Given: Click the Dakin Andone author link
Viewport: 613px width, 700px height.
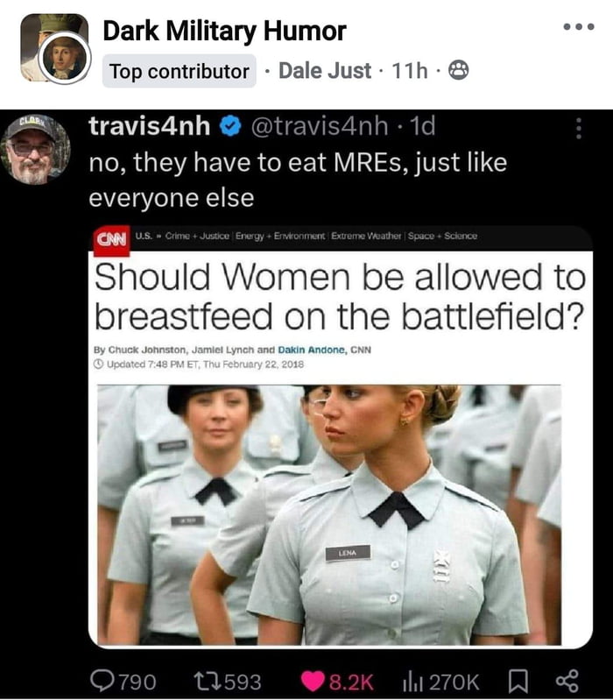Looking at the screenshot, I should tap(312, 350).
